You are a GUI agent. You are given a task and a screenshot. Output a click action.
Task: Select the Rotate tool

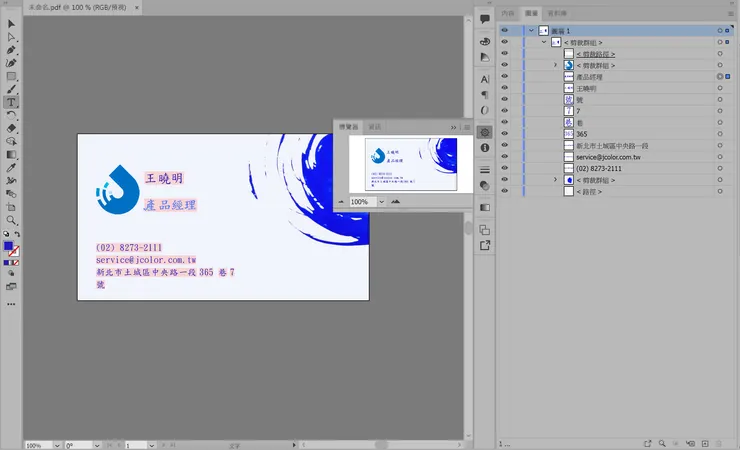[11, 115]
